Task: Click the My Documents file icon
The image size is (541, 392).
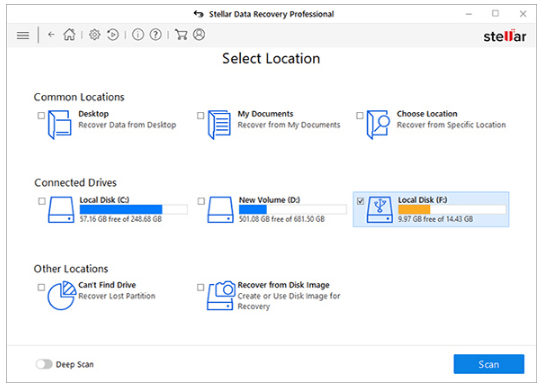Action: point(219,125)
